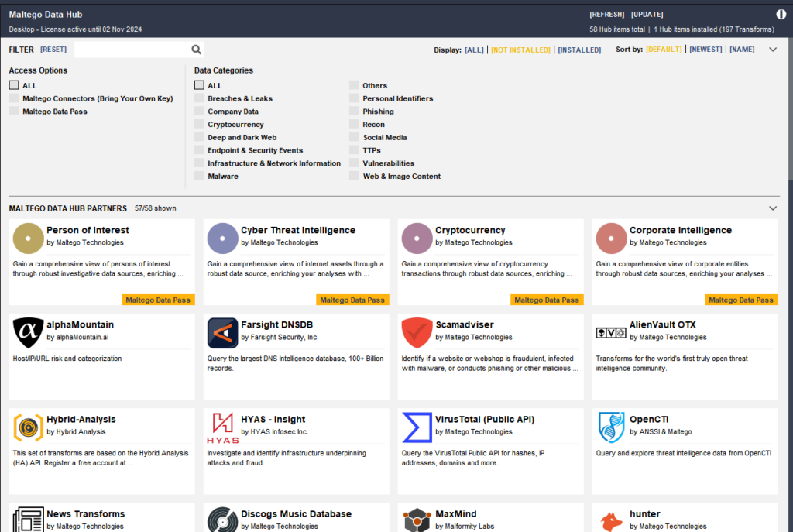Click the Farsight DNSDB logo icon
This screenshot has height=532, width=793.
tap(222, 333)
